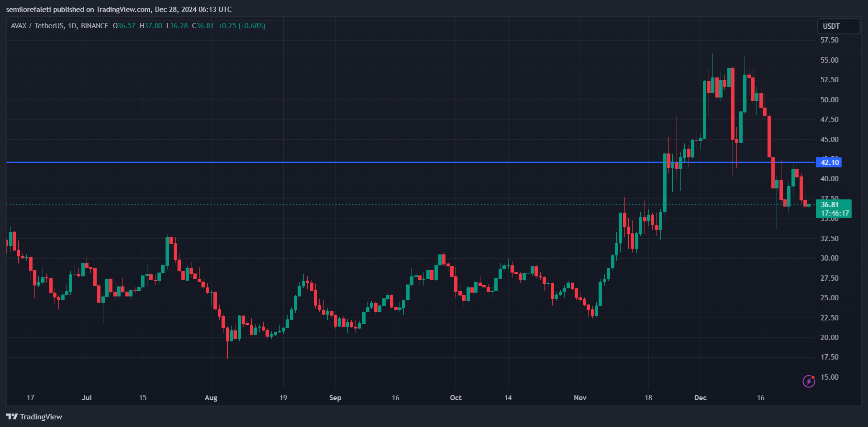Click the open value O36.57

[x=124, y=26]
